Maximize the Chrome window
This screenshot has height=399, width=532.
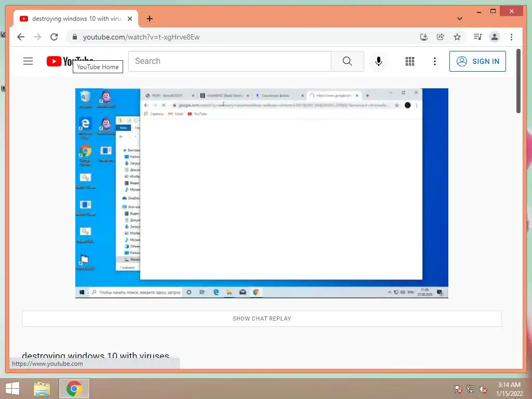point(493,11)
